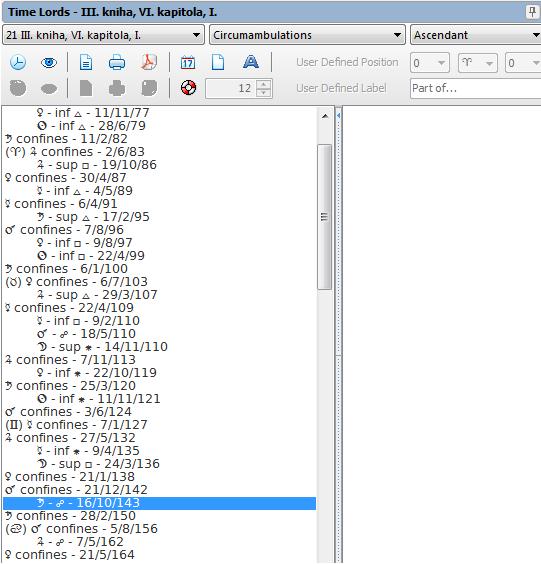The width and height of the screenshot is (541, 564).
Task: Click the vertical scrollbar thumb
Action: tap(325, 217)
